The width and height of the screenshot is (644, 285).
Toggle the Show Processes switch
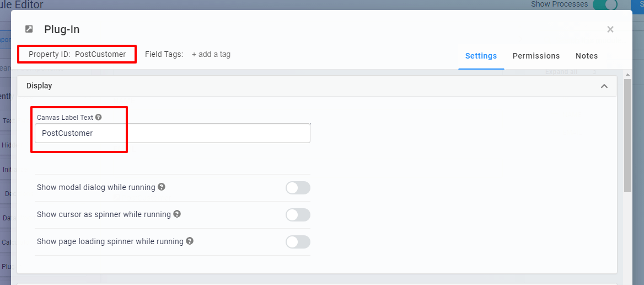(x=604, y=5)
